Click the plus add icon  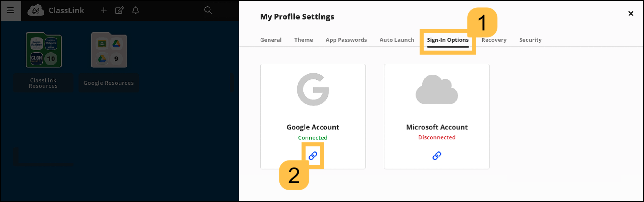coord(104,10)
